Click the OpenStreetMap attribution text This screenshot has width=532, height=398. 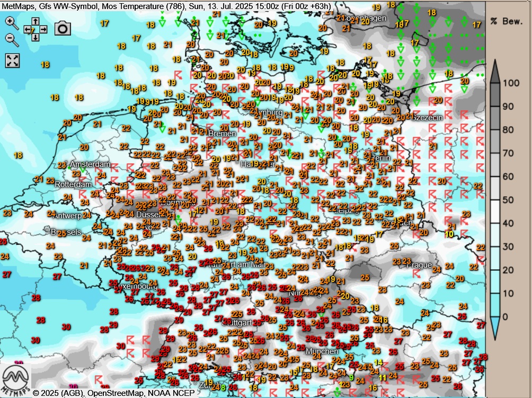[x=120, y=393]
